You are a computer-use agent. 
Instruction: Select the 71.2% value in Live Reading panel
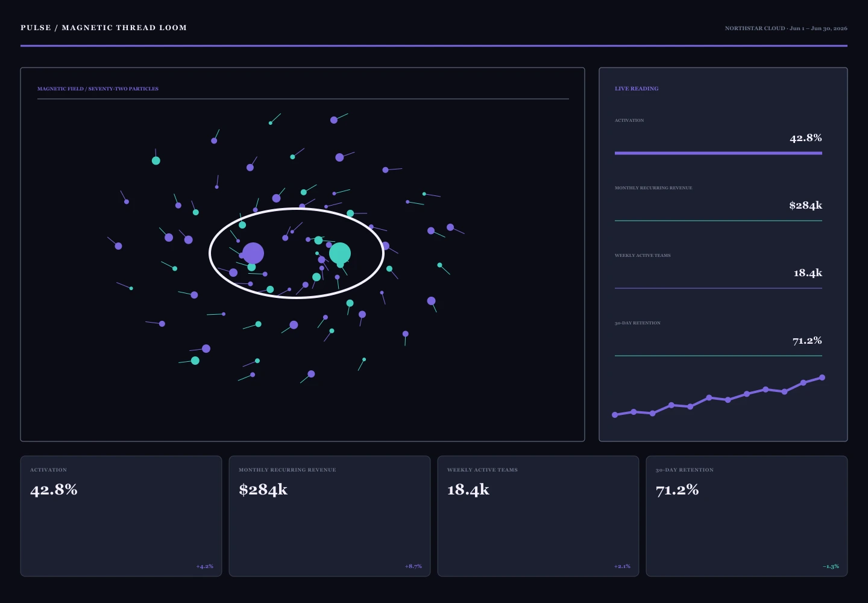coord(807,341)
